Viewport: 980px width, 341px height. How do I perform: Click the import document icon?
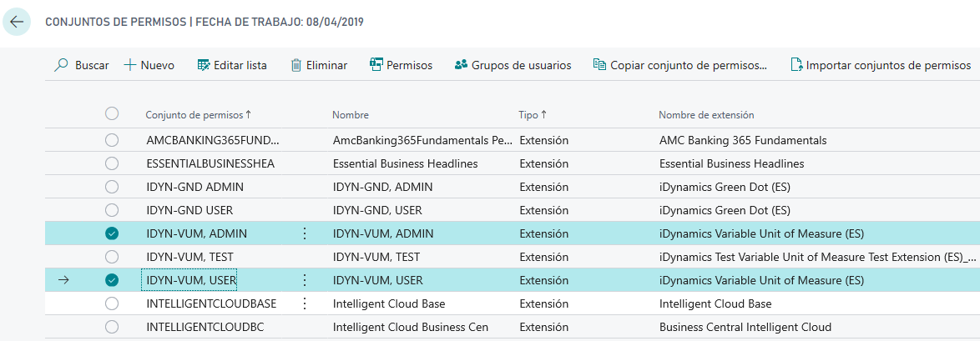pos(796,65)
